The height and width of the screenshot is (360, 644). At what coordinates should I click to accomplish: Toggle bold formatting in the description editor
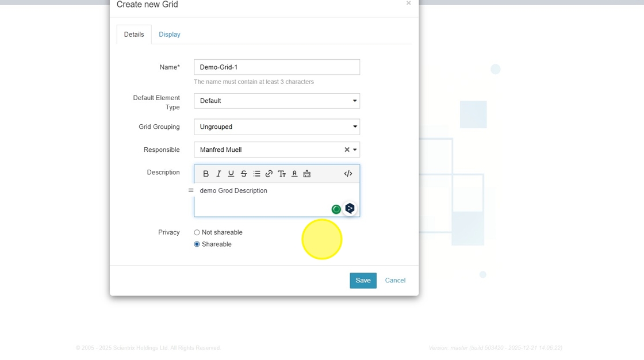[206, 174]
